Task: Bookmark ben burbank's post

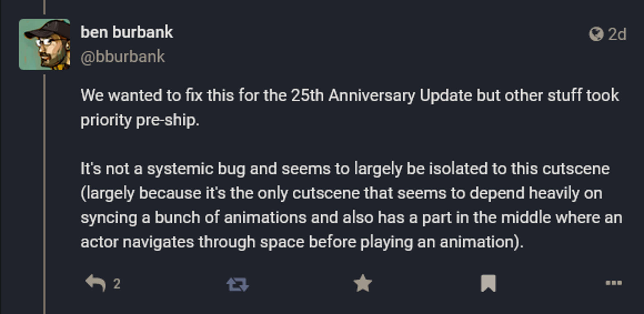Action: coord(488,283)
